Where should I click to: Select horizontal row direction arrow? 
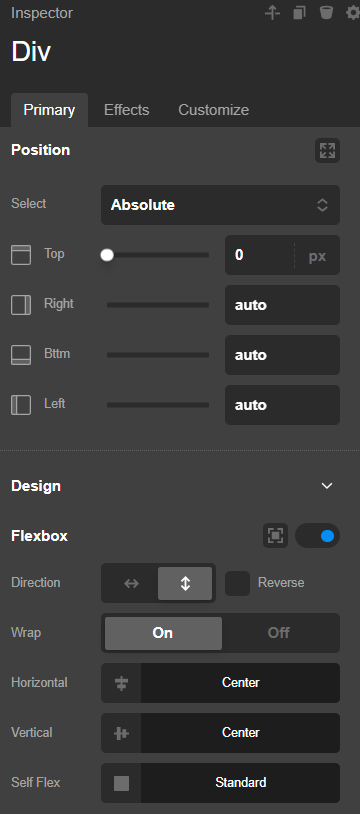click(131, 583)
